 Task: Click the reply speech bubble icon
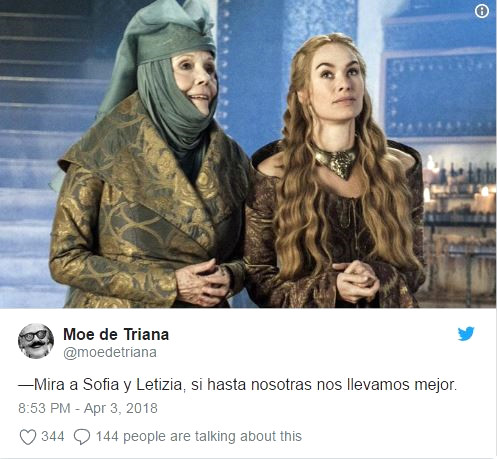point(82,437)
